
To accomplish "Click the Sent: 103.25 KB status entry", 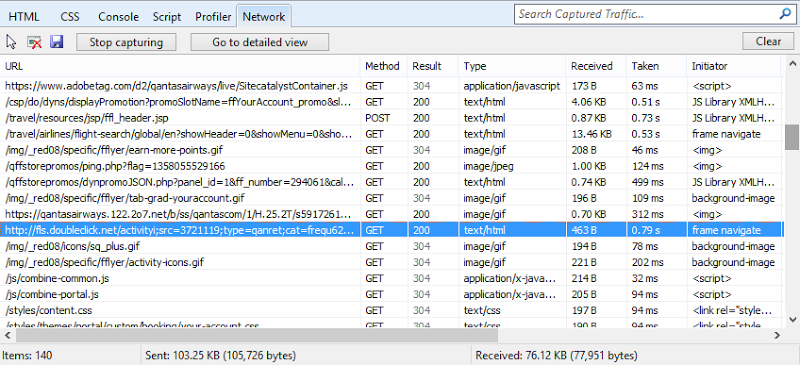I will coord(220,355).
